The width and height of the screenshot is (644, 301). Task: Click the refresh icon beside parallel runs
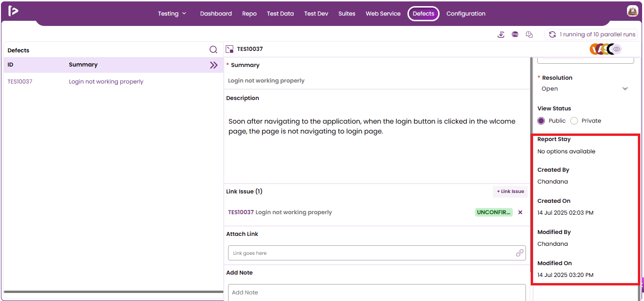[552, 34]
